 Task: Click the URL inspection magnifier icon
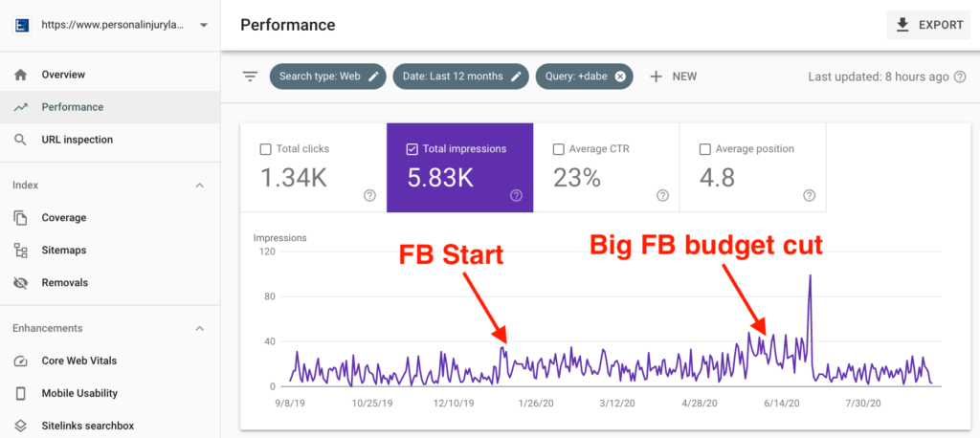[x=20, y=140]
